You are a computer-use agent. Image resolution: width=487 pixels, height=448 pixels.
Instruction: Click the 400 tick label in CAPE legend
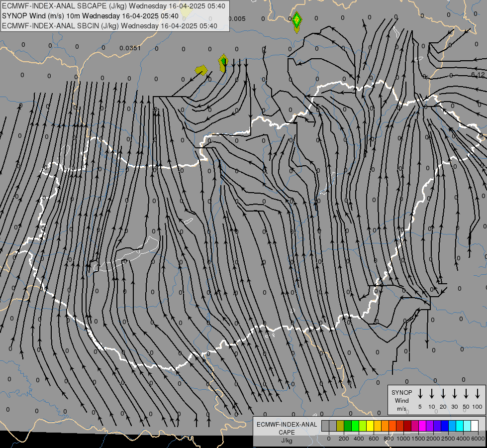click(359, 439)
